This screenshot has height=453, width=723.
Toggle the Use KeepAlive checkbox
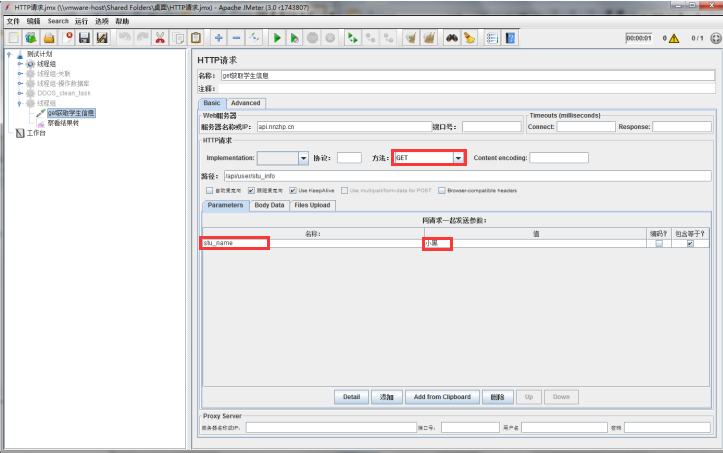(x=293, y=191)
